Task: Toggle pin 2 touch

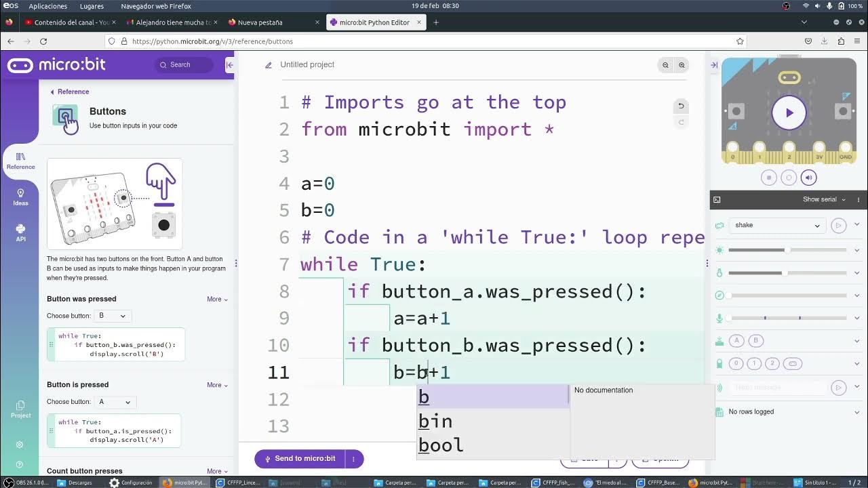Action: tap(772, 364)
